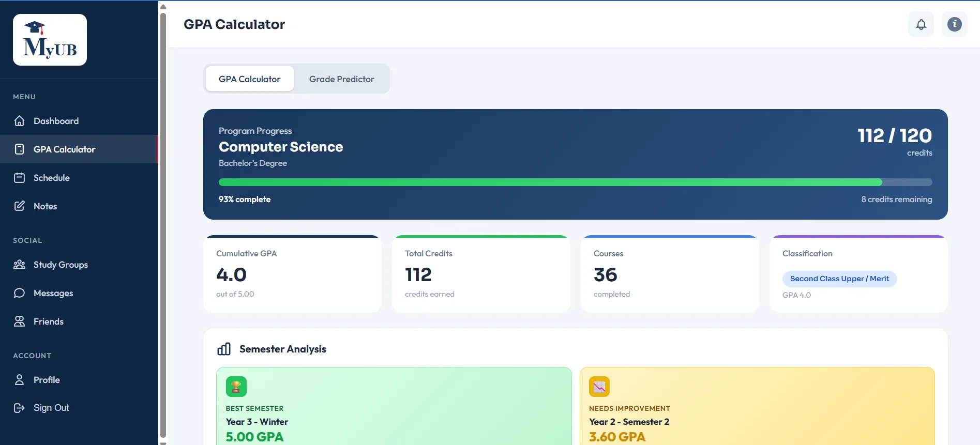Viewport: 980px width, 445px height.
Task: Click the GPA Calculator sidebar icon
Action: [20, 149]
